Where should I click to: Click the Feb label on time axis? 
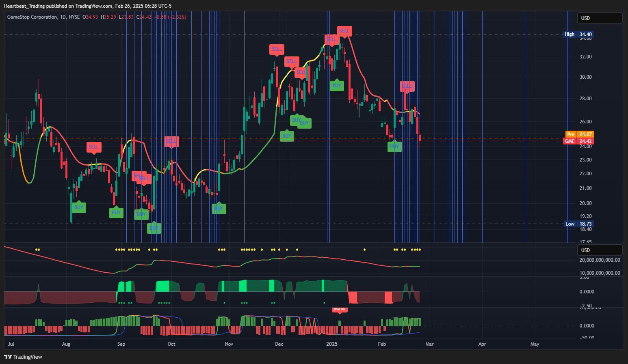(x=382, y=344)
